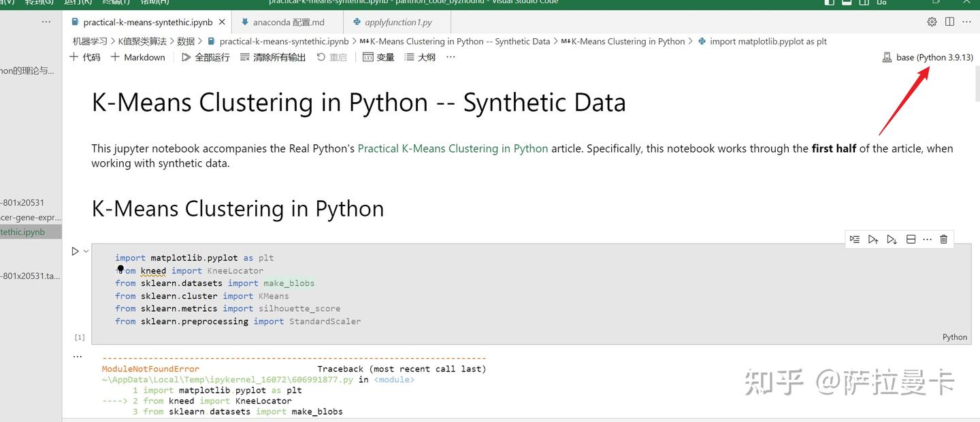
Task: Delete the code cell with trash icon
Action: point(943,239)
